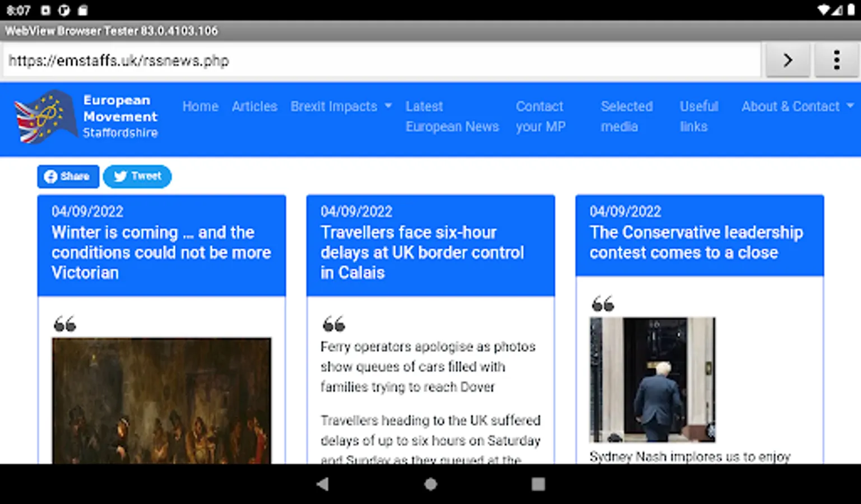Image resolution: width=861 pixels, height=504 pixels.
Task: Click the quote mark icon in Winter card
Action: tap(64, 324)
